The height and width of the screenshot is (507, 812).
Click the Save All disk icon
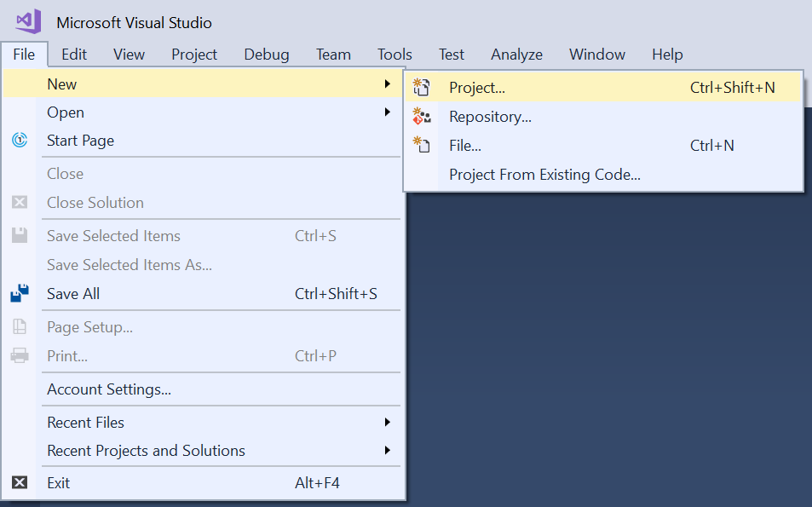pyautogui.click(x=20, y=294)
